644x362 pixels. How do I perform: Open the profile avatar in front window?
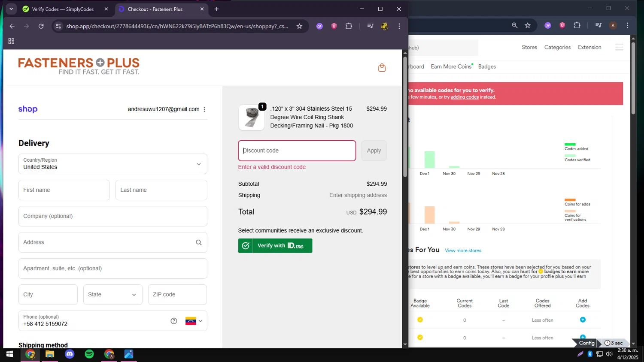[x=385, y=26]
